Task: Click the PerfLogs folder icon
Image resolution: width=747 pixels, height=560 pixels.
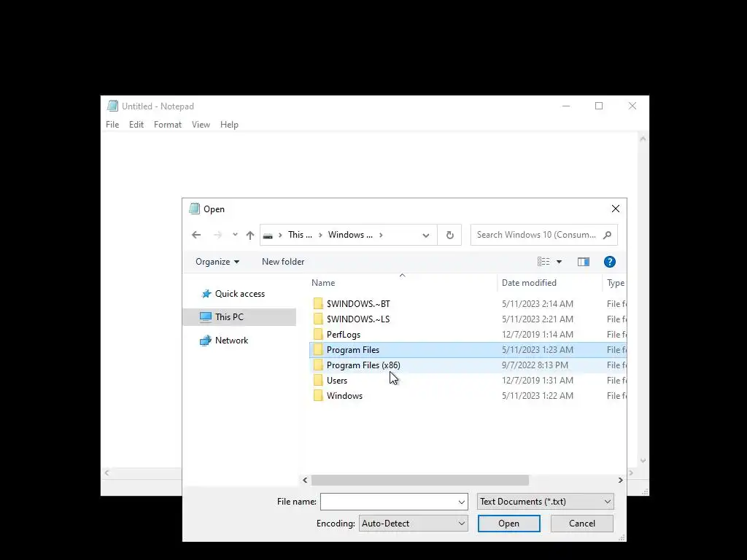Action: point(318,334)
